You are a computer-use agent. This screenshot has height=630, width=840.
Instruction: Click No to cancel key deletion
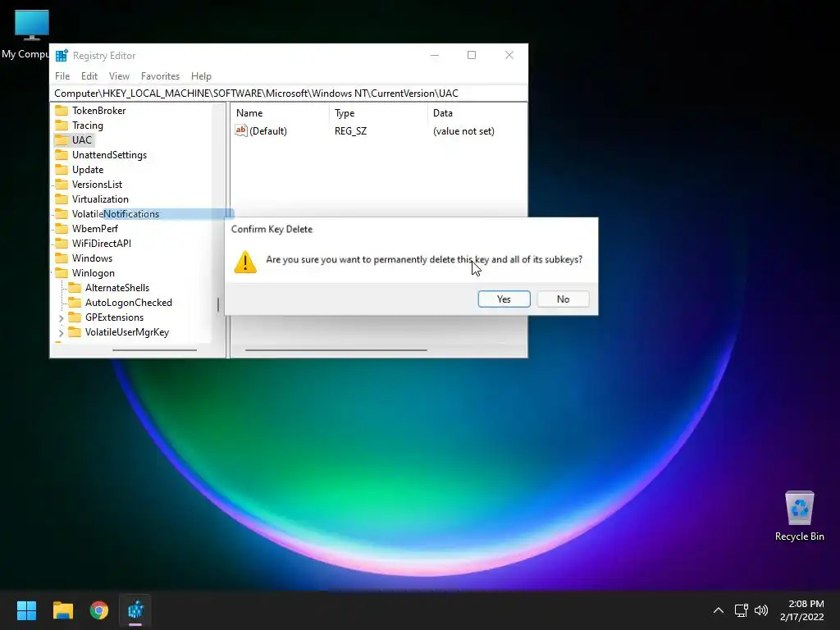click(563, 299)
